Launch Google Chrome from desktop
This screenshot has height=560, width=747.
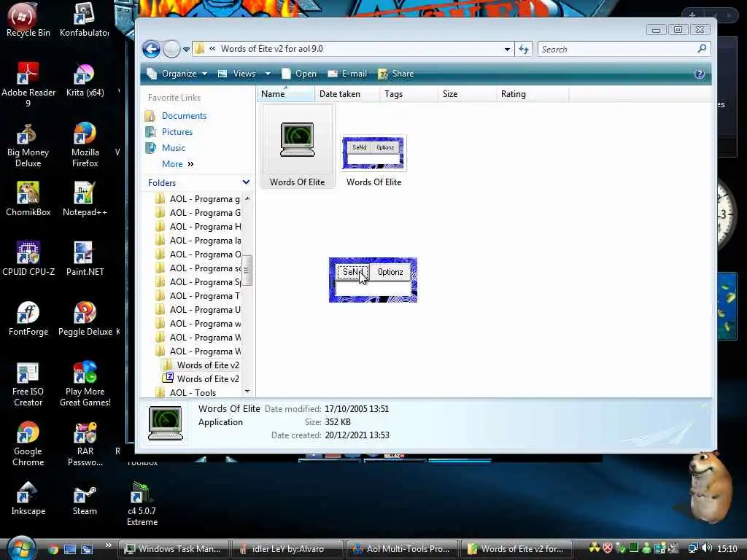click(x=28, y=444)
